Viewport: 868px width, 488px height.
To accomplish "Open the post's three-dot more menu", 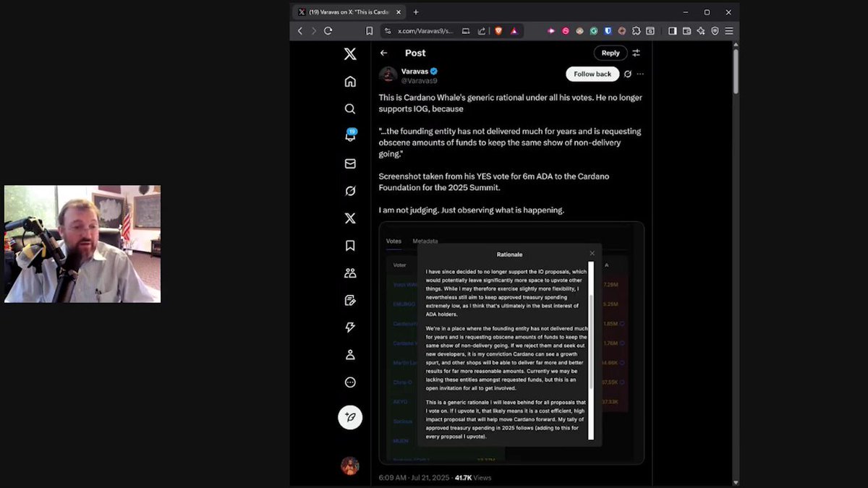I will (640, 74).
